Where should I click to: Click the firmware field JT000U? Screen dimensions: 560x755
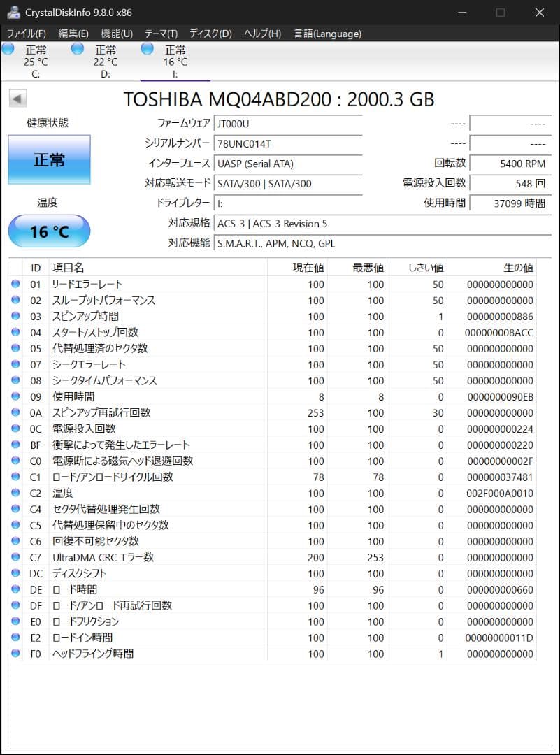288,124
